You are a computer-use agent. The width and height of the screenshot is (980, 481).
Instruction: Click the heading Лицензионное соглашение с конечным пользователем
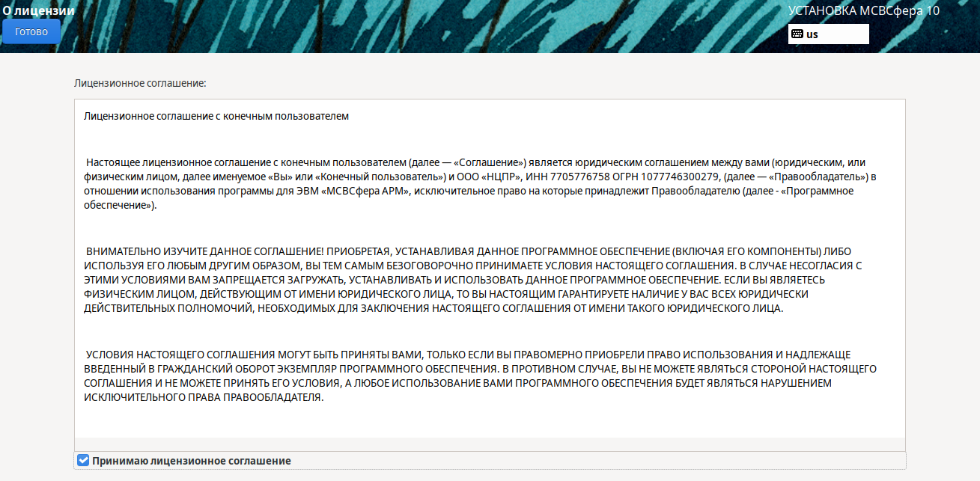(x=216, y=116)
